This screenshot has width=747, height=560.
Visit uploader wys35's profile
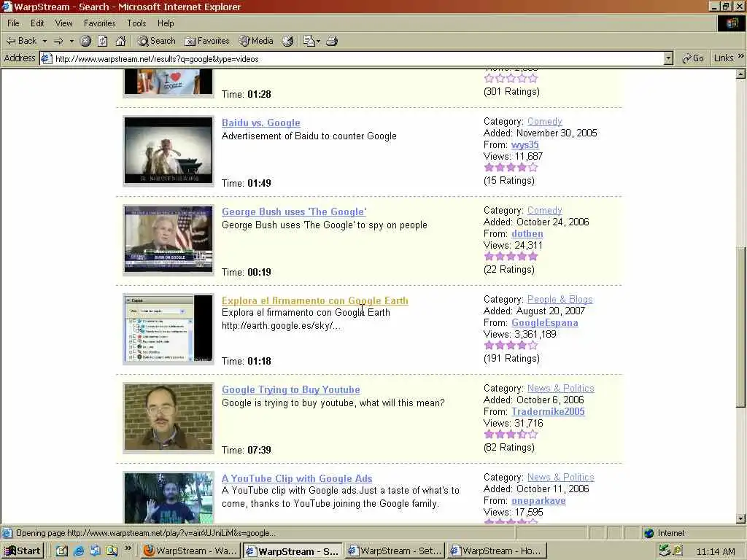click(525, 145)
